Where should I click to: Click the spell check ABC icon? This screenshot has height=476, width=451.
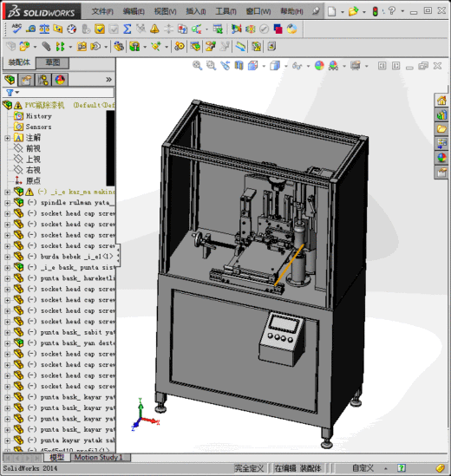click(16, 29)
